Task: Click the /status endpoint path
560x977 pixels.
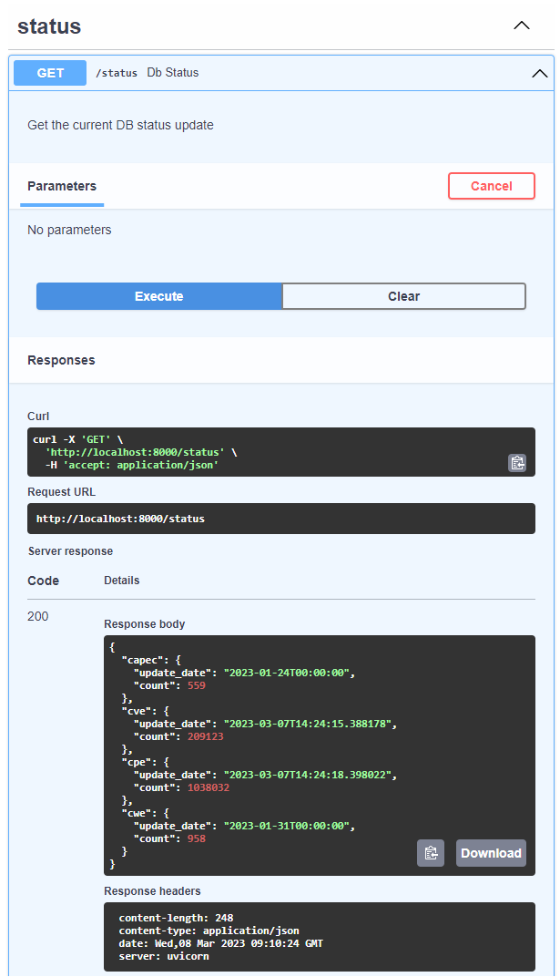Action: (117, 73)
